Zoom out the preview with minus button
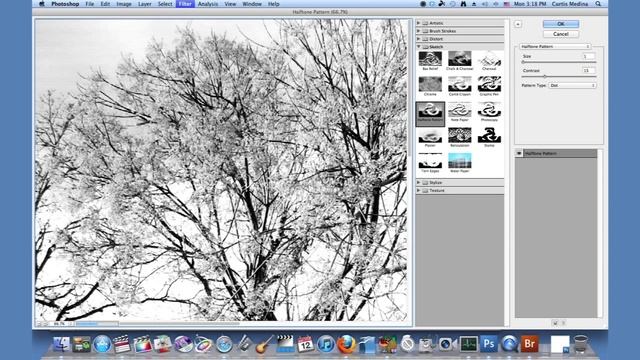 40,324
